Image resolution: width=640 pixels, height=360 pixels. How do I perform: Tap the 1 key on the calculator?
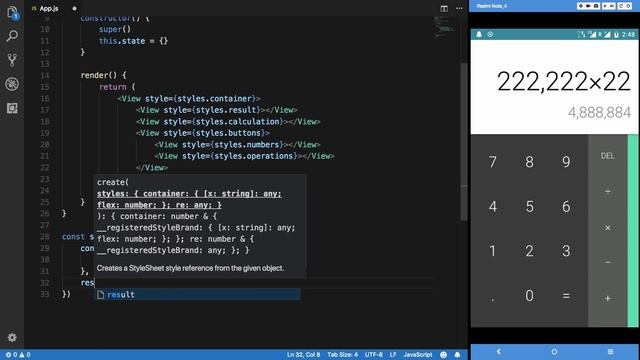pos(493,251)
